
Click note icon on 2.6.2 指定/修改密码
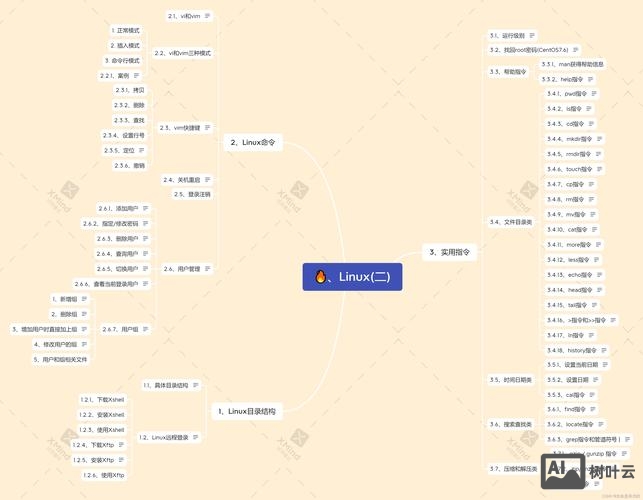pos(146,224)
